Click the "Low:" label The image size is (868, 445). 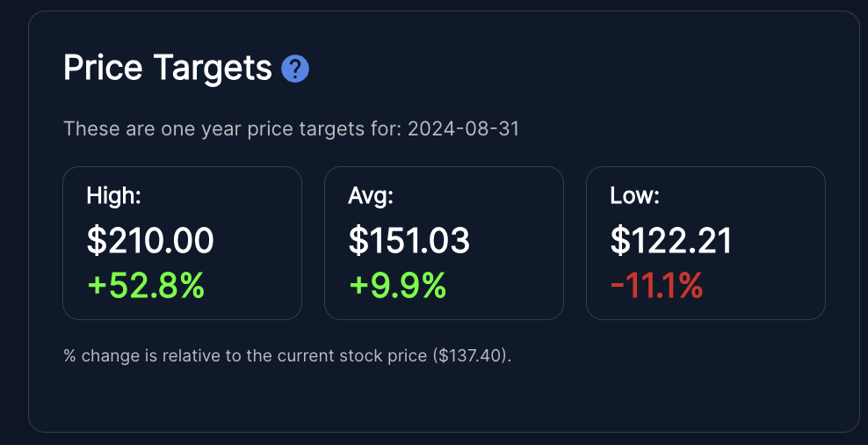click(635, 195)
